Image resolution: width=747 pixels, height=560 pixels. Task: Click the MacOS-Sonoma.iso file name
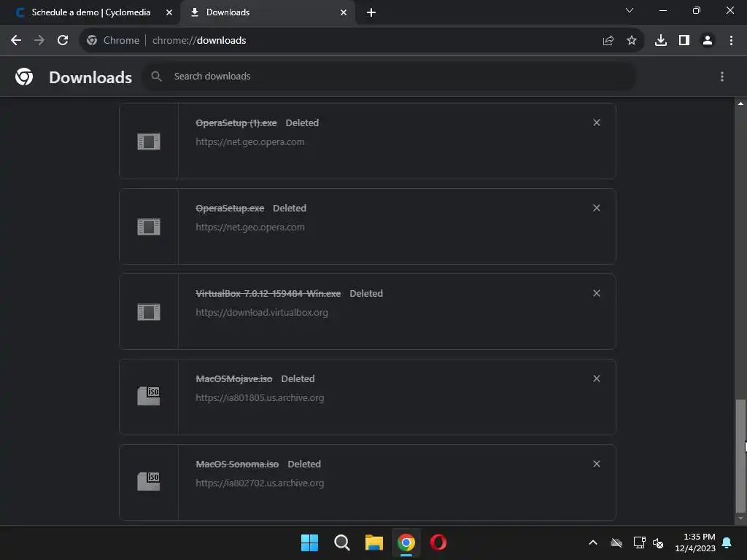click(237, 464)
